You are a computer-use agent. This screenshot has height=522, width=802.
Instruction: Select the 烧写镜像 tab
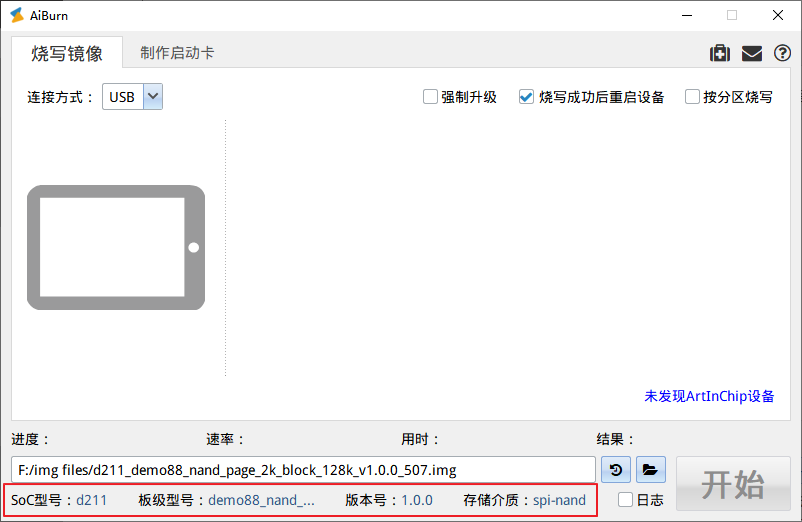coord(67,53)
